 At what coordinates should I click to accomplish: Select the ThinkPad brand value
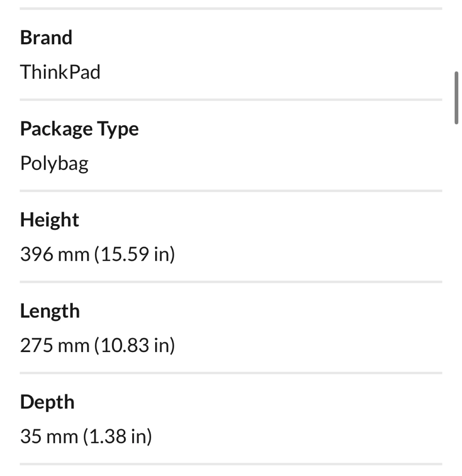coord(60,72)
